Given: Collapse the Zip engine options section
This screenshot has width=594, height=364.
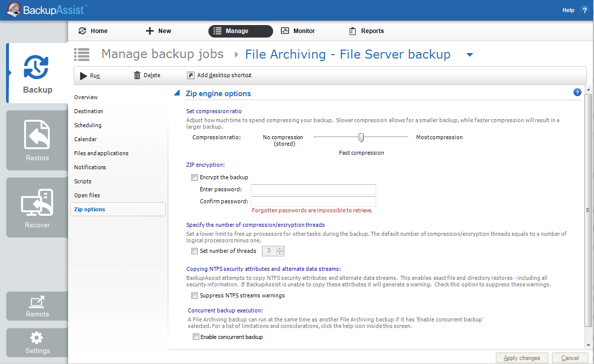Looking at the screenshot, I should (177, 93).
